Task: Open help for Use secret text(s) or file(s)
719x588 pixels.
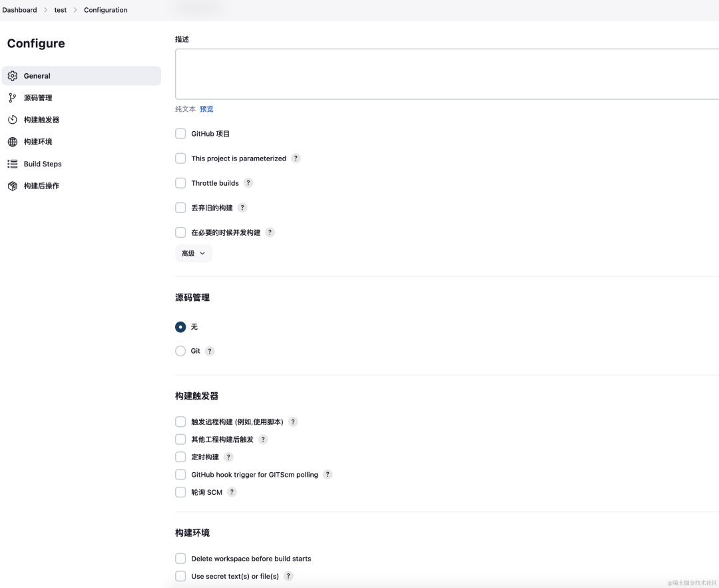Action: [x=288, y=576]
